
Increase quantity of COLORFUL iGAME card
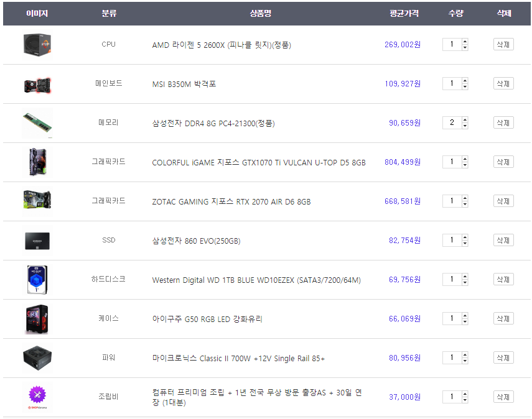click(465, 159)
